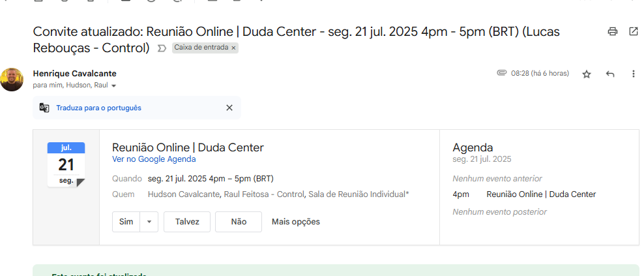Click the reply arrow icon
The image size is (644, 276).
pos(610,74)
